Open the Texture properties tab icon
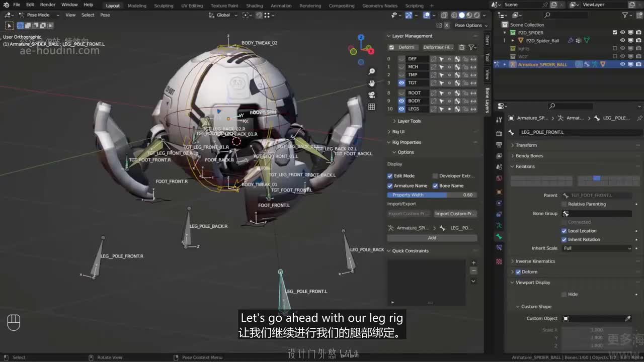Image resolution: width=644 pixels, height=362 pixels. (x=499, y=261)
